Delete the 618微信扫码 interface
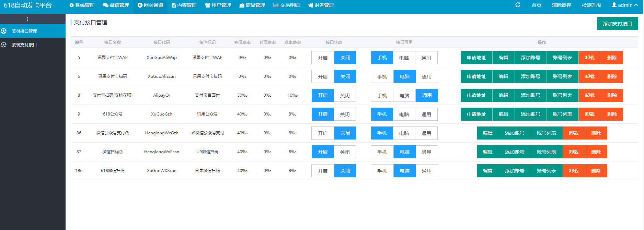The image size is (644, 230). click(596, 171)
